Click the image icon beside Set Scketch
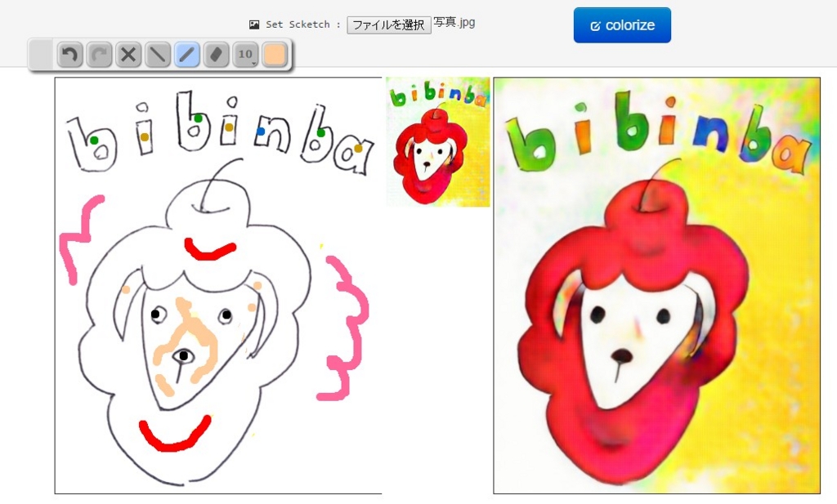 point(254,25)
